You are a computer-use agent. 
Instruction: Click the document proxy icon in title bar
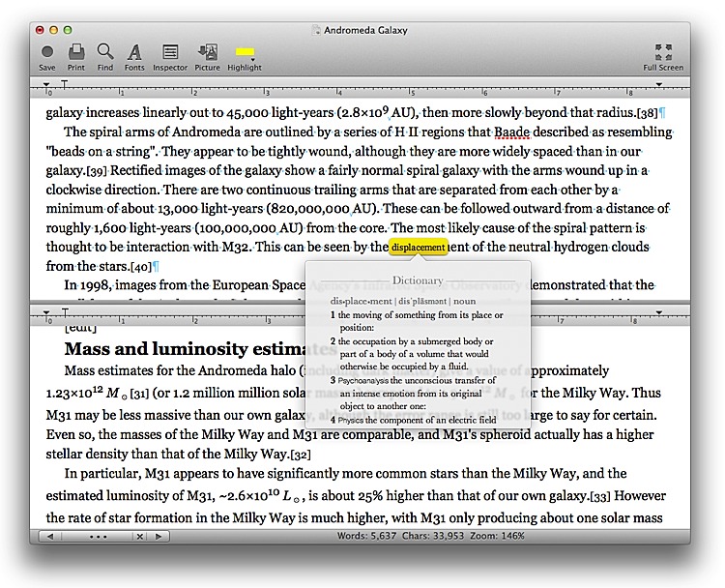tap(315, 31)
